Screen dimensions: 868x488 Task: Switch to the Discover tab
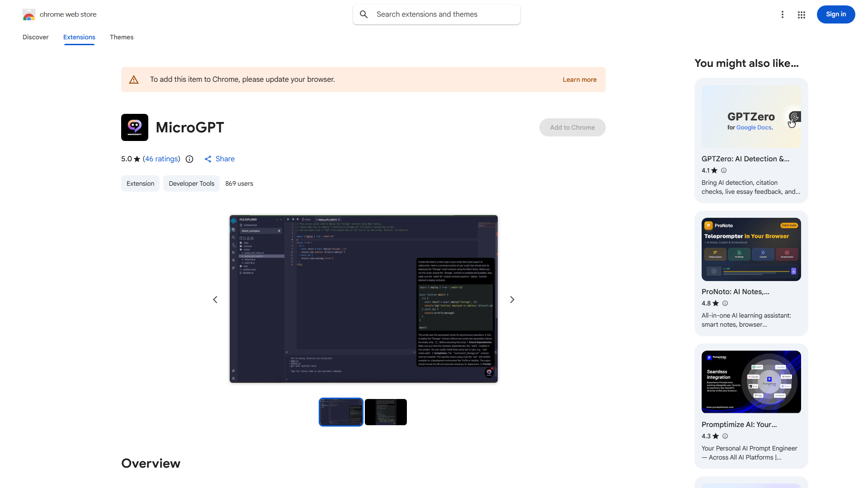(35, 37)
